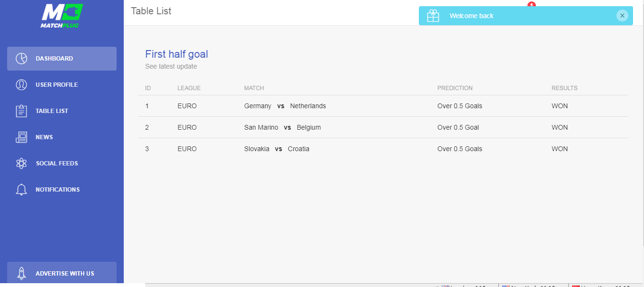Go to the Table List sidebar item
Viewport: 644px width, 287px height.
[52, 111]
